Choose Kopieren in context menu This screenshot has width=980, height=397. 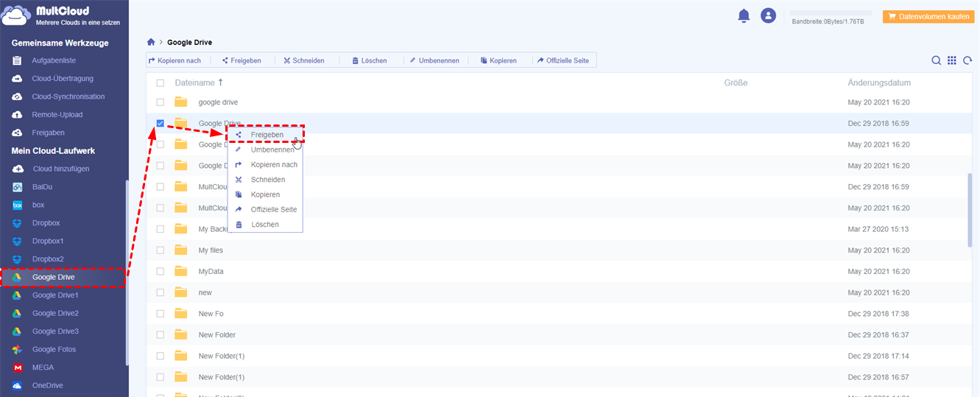click(x=266, y=194)
